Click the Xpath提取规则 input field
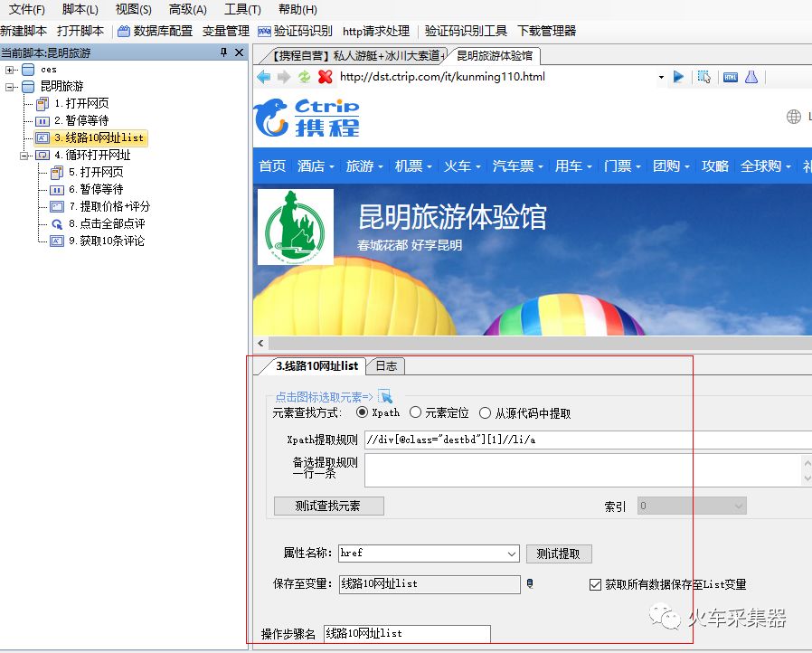The image size is (812, 653). [x=589, y=440]
